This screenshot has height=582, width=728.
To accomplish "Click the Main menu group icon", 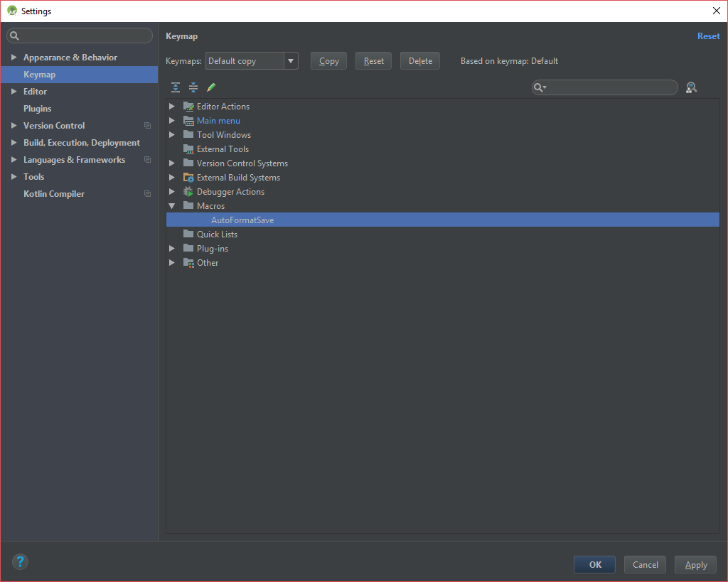I will pos(188,121).
